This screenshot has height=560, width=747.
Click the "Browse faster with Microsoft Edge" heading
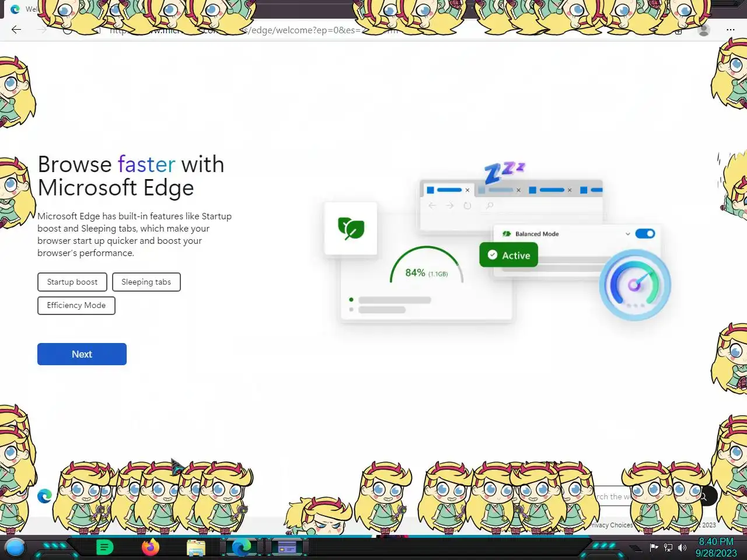(x=131, y=176)
